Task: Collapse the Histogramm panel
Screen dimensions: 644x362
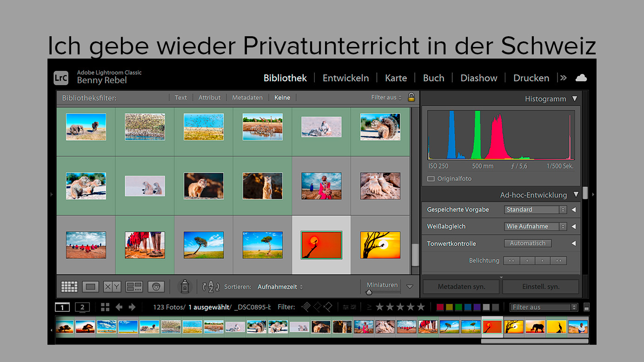Action: coord(575,99)
